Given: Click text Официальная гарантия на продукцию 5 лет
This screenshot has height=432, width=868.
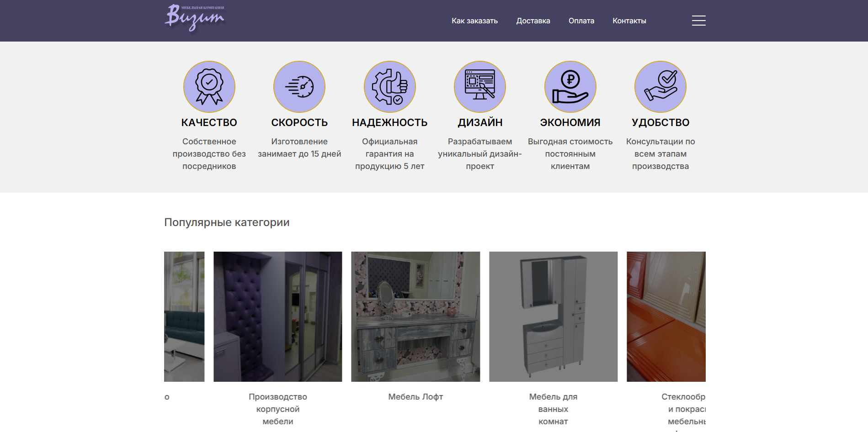Looking at the screenshot, I should [x=390, y=154].
